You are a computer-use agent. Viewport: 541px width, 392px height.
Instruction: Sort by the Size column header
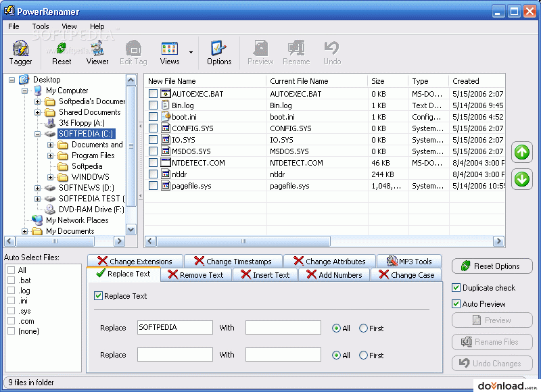point(387,81)
